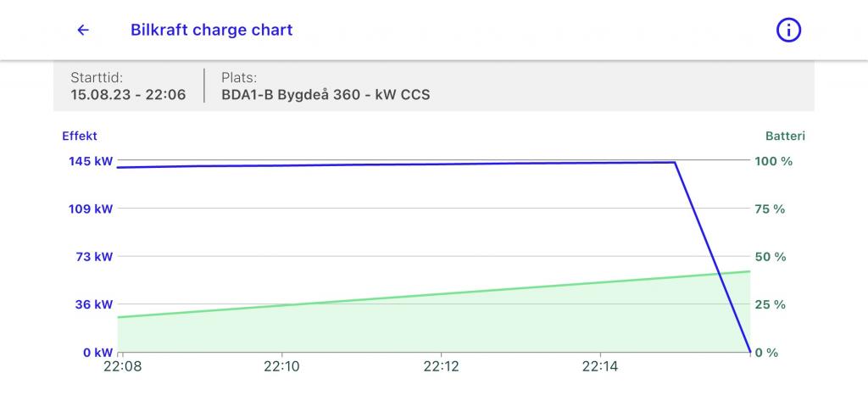Open the info icon in header
The image size is (868, 401).
point(788,31)
